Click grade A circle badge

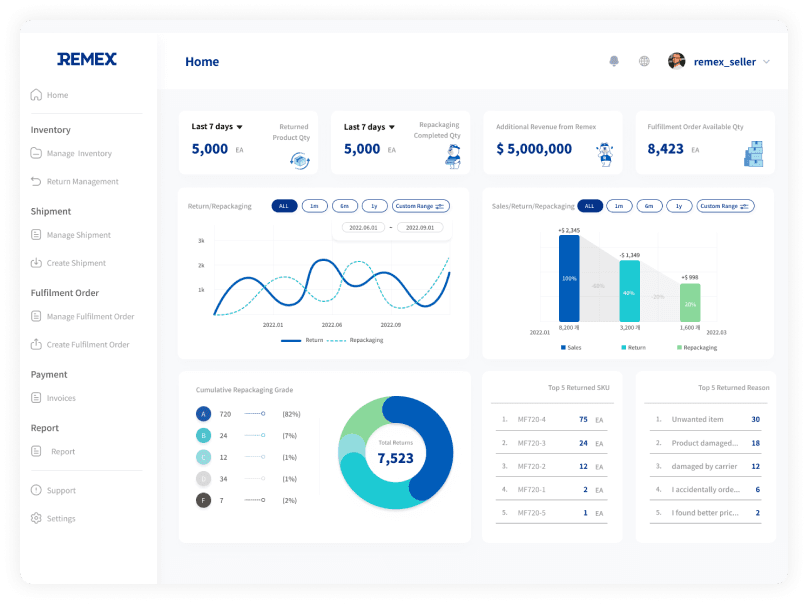[x=204, y=414]
